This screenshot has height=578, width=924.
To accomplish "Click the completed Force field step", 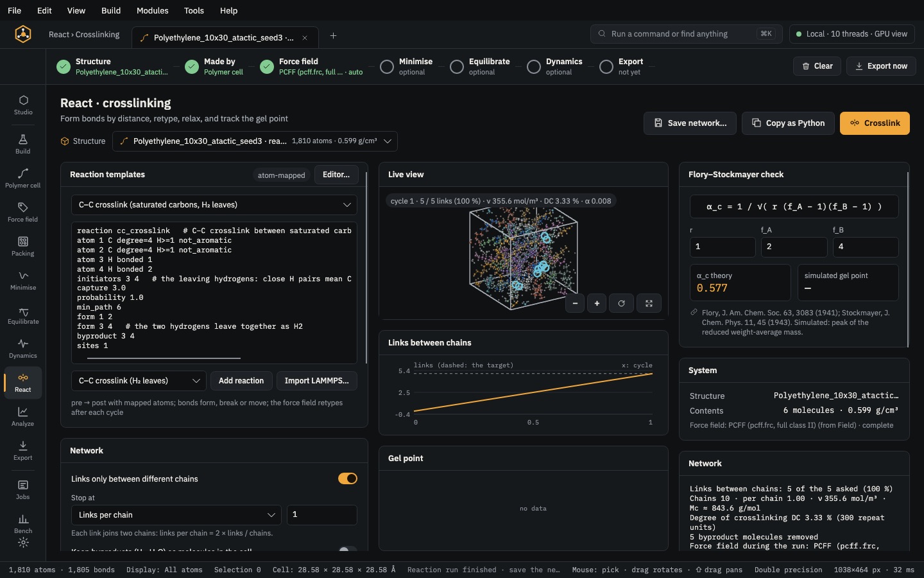I will point(312,67).
